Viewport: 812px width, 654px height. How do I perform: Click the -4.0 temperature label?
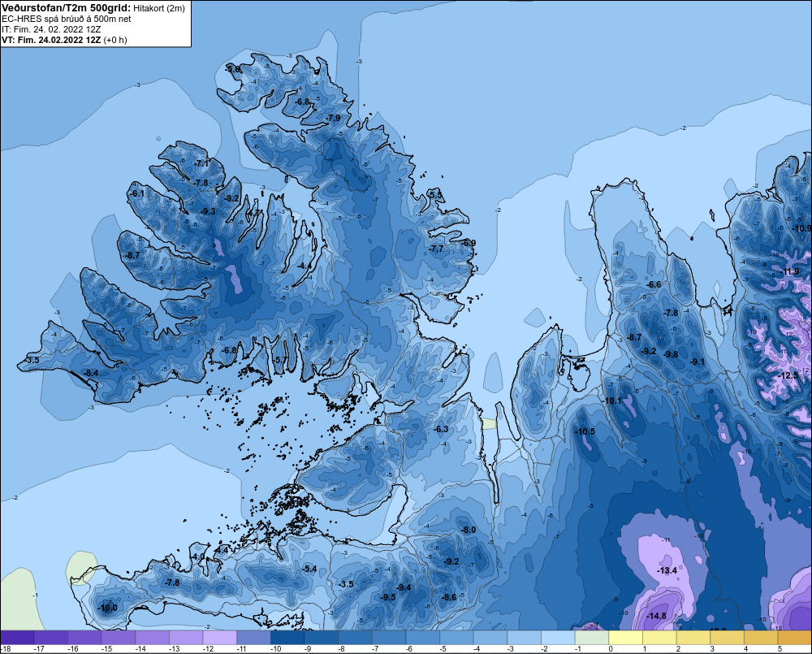click(198, 557)
